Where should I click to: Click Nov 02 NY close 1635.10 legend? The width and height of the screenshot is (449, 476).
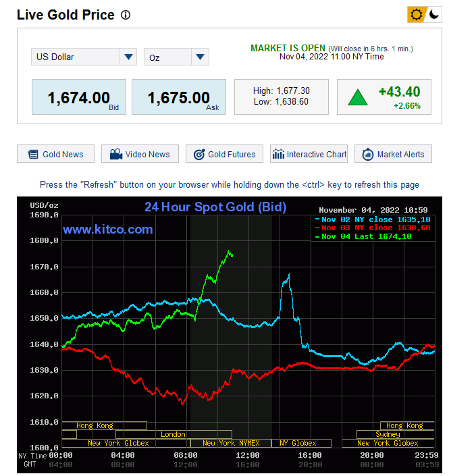(x=373, y=219)
